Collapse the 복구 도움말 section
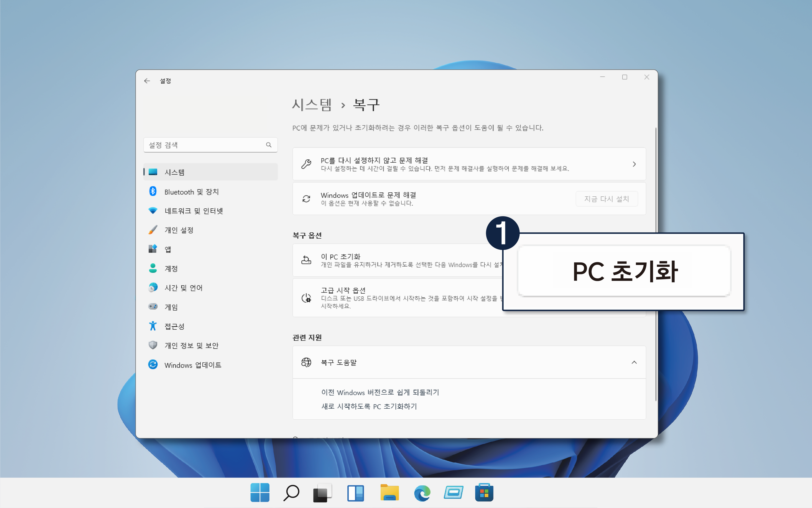The image size is (812, 508). click(634, 362)
